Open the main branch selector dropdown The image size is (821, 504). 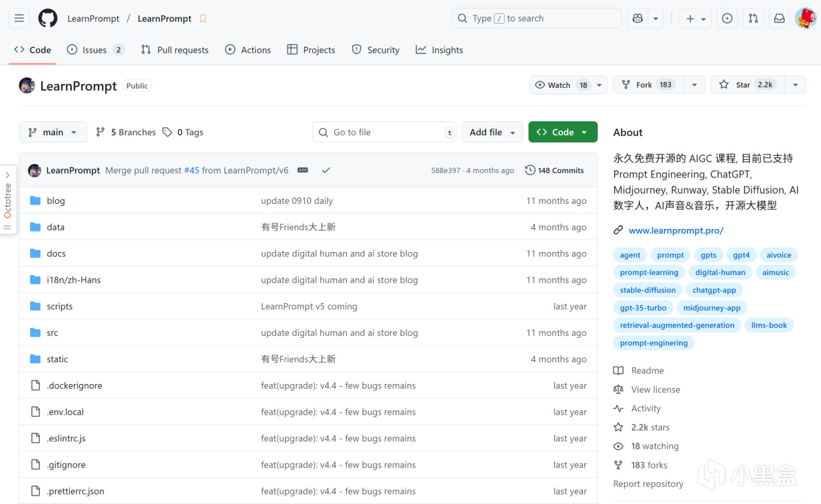point(53,132)
